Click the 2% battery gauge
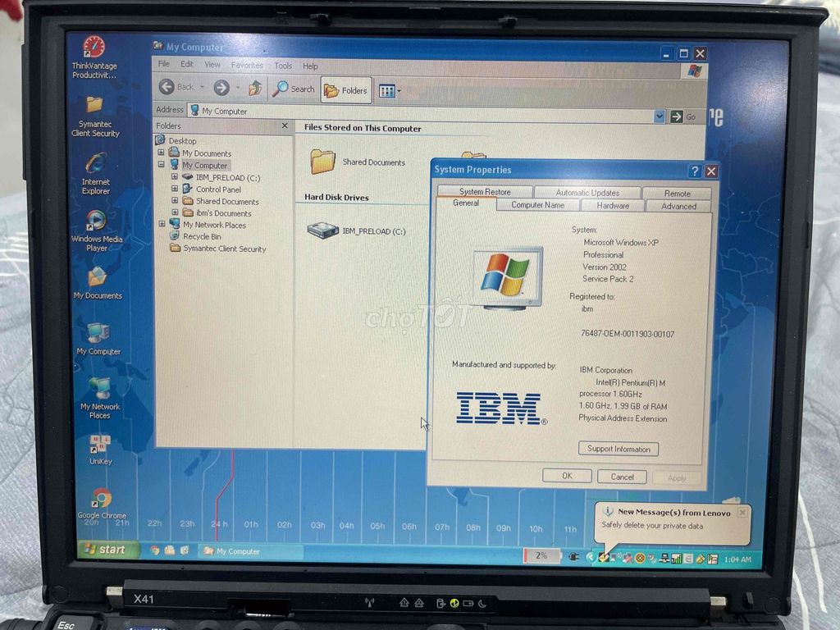 (x=541, y=555)
